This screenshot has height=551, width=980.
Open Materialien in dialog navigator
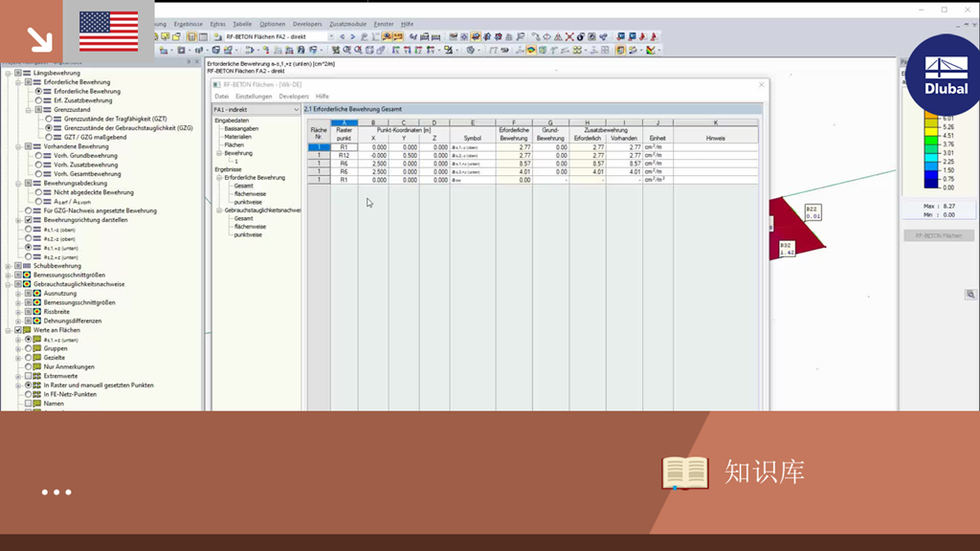click(x=237, y=137)
